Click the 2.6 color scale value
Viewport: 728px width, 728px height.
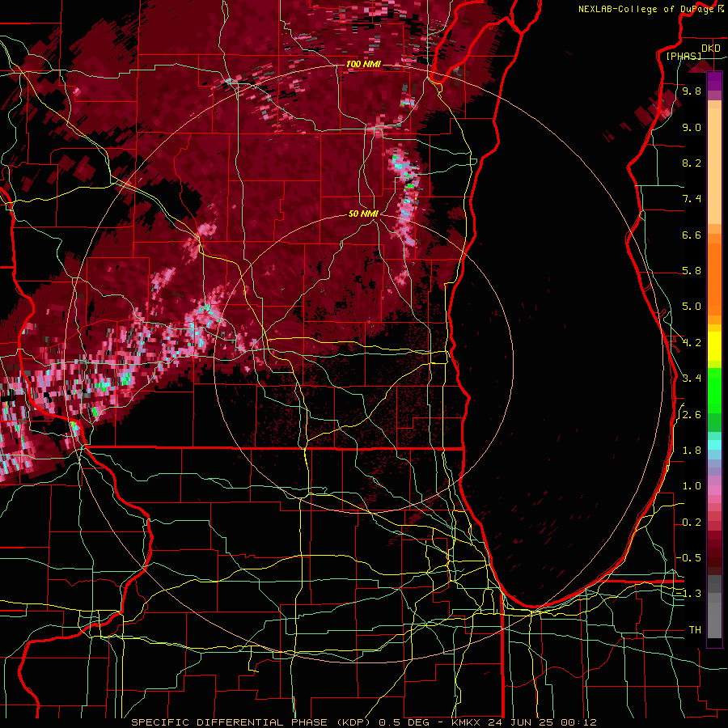click(692, 415)
